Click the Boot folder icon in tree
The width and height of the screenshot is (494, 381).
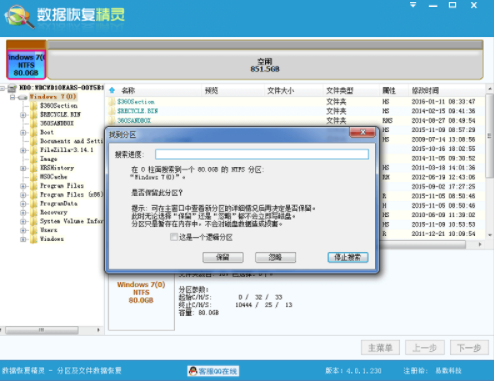[x=34, y=132]
